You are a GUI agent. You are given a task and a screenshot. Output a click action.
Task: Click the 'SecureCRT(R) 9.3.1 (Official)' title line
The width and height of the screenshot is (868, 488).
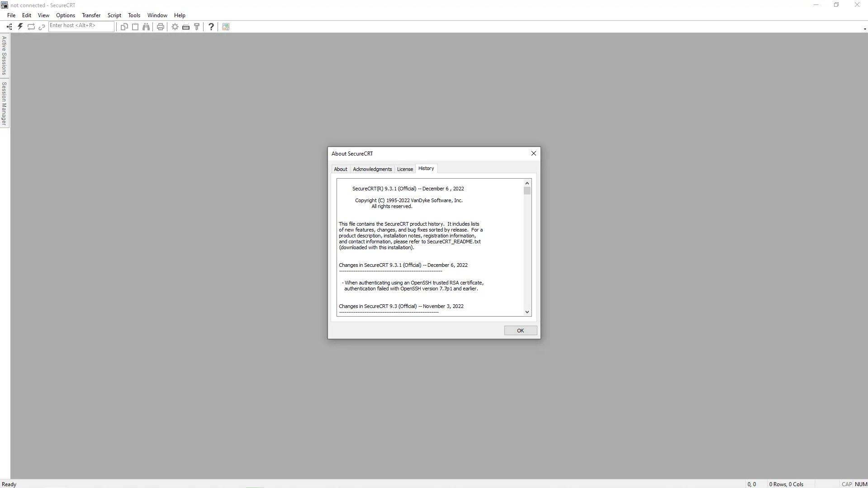point(408,189)
